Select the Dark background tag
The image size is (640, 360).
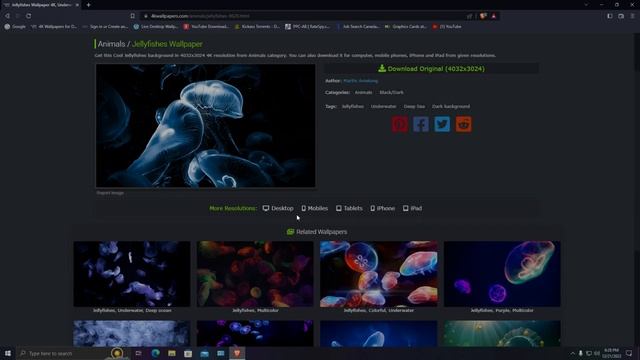[x=451, y=107]
